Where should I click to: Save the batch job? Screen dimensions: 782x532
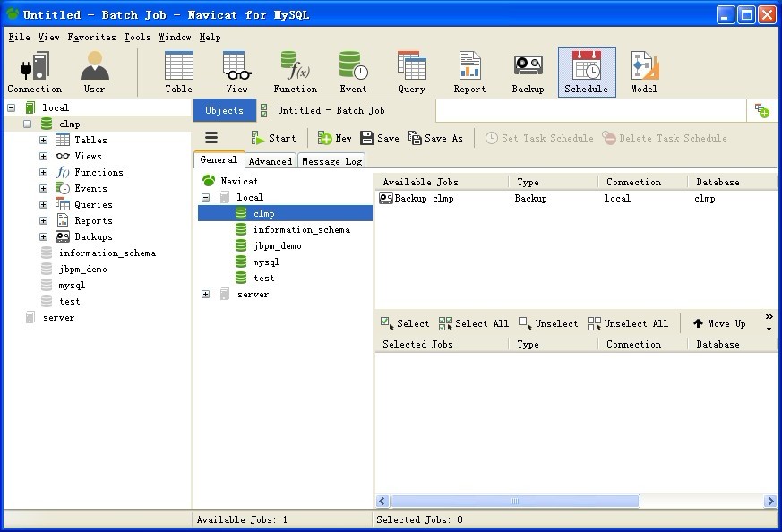pos(380,138)
